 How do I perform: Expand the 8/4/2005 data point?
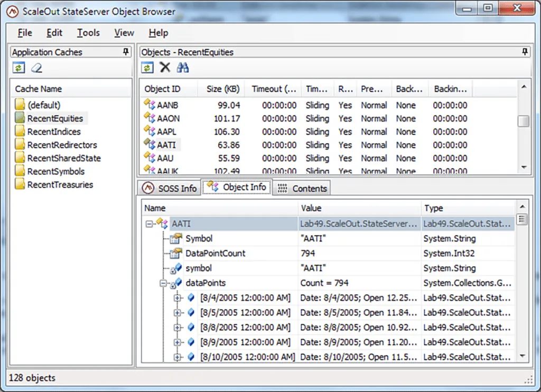[x=178, y=298]
